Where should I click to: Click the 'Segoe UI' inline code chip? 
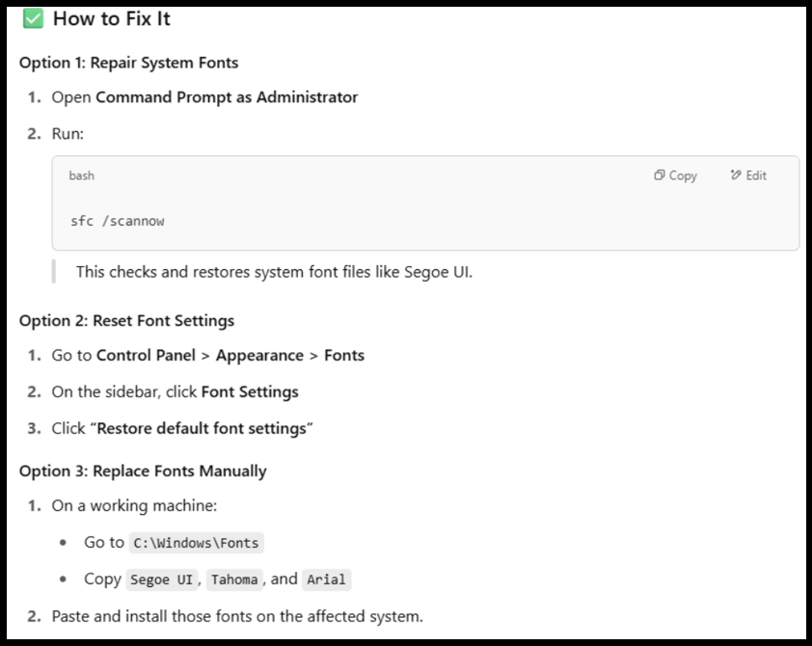161,579
